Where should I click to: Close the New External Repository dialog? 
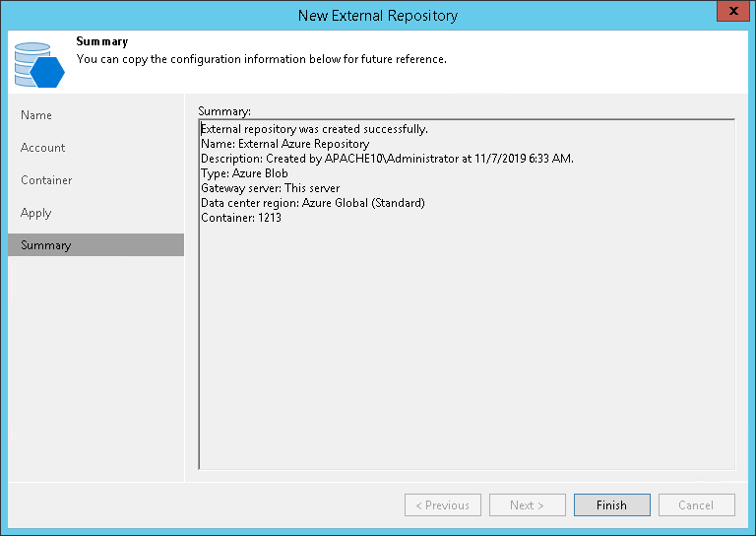coord(733,11)
